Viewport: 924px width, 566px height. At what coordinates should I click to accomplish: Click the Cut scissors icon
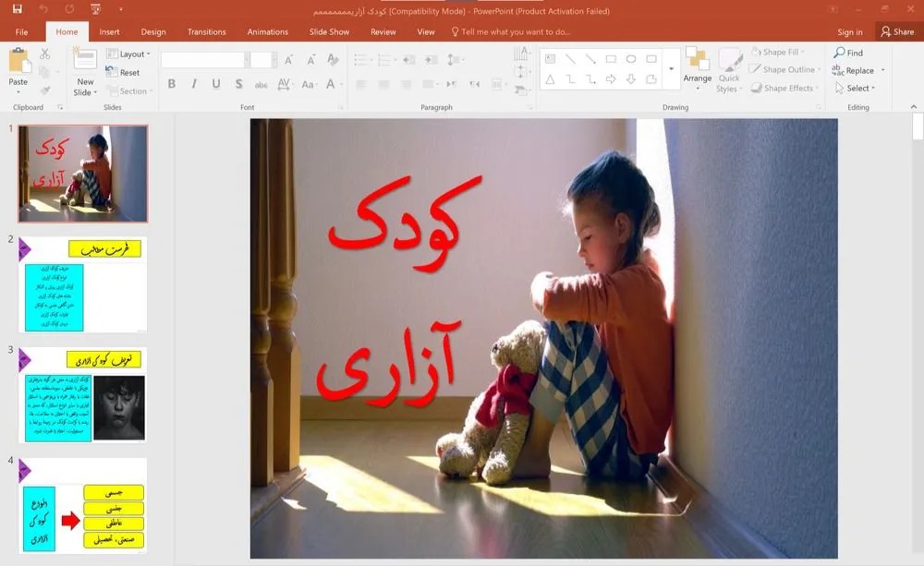click(44, 54)
